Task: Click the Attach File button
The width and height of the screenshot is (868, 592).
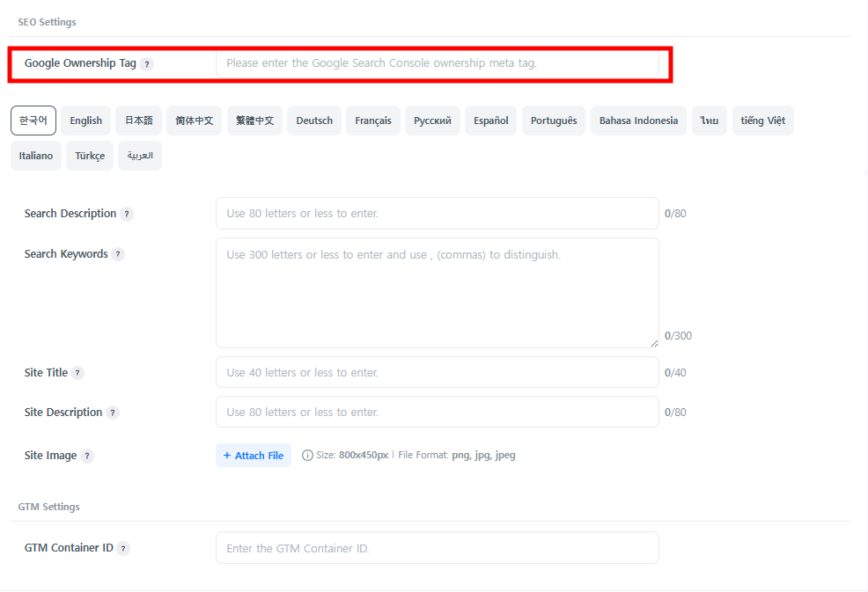Action: [254, 456]
